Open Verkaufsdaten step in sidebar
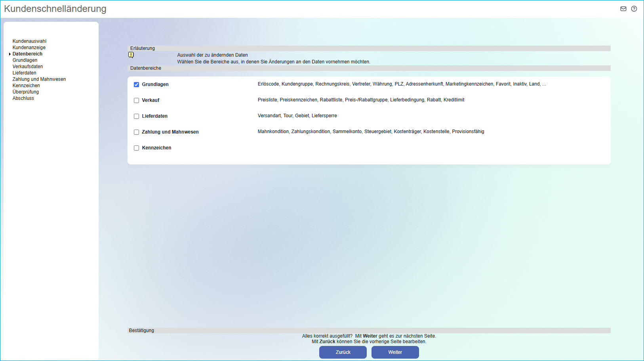The width and height of the screenshot is (644, 361). [x=28, y=67]
